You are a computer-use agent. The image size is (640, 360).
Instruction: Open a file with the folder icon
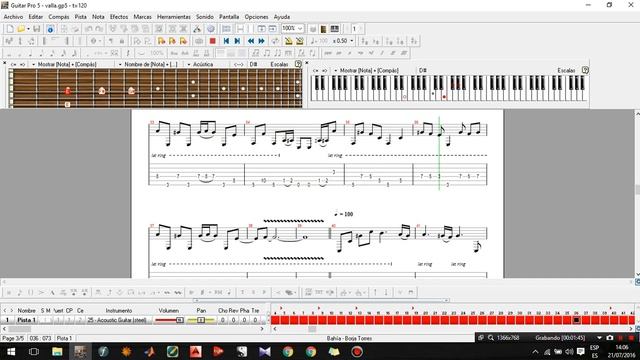pos(21,29)
